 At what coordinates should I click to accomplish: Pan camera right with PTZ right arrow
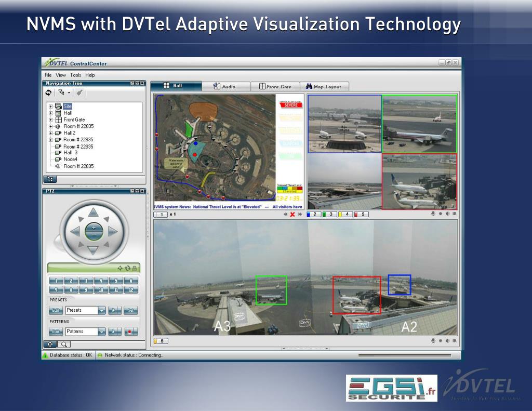[113, 231]
